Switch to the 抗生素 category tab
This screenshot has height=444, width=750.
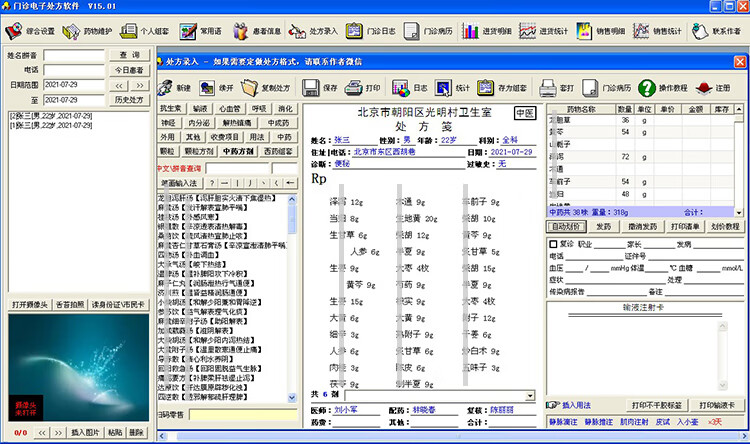click(x=171, y=108)
